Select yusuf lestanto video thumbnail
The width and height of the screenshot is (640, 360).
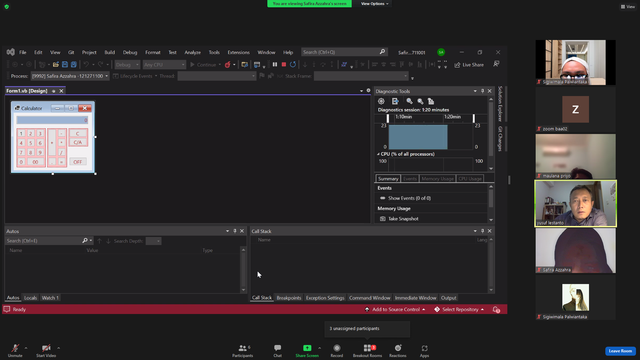pyautogui.click(x=576, y=203)
